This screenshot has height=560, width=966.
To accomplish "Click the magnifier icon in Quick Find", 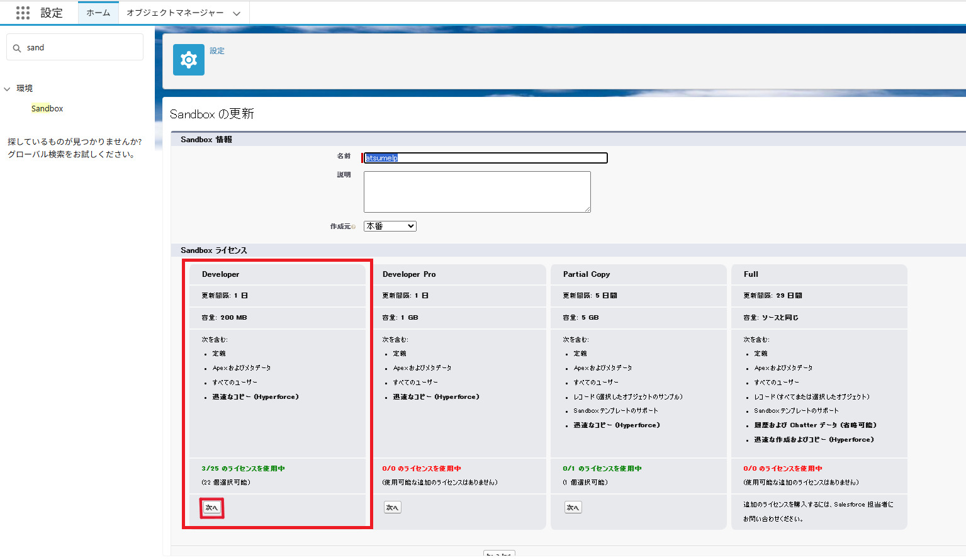I will coord(17,48).
